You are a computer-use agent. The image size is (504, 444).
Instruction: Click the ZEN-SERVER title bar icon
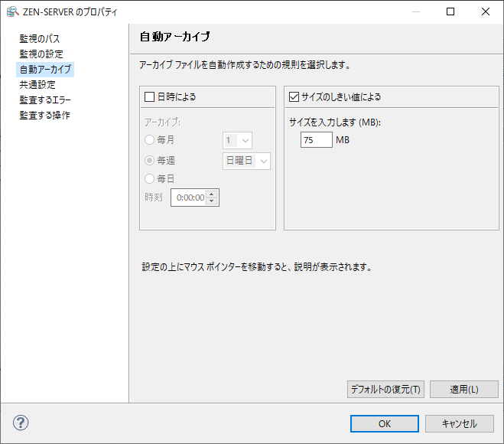point(12,11)
